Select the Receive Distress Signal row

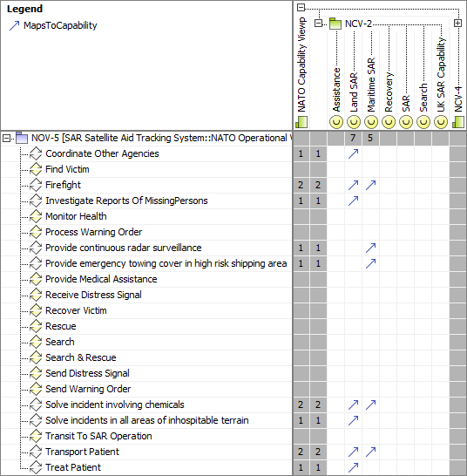[x=93, y=295]
